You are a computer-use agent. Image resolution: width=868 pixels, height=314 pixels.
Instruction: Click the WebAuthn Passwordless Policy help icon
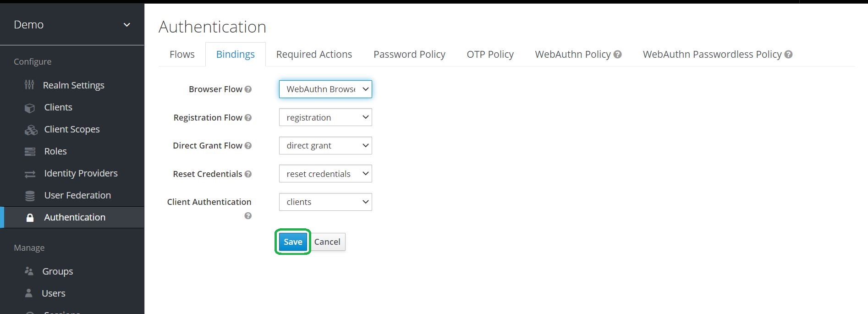788,55
